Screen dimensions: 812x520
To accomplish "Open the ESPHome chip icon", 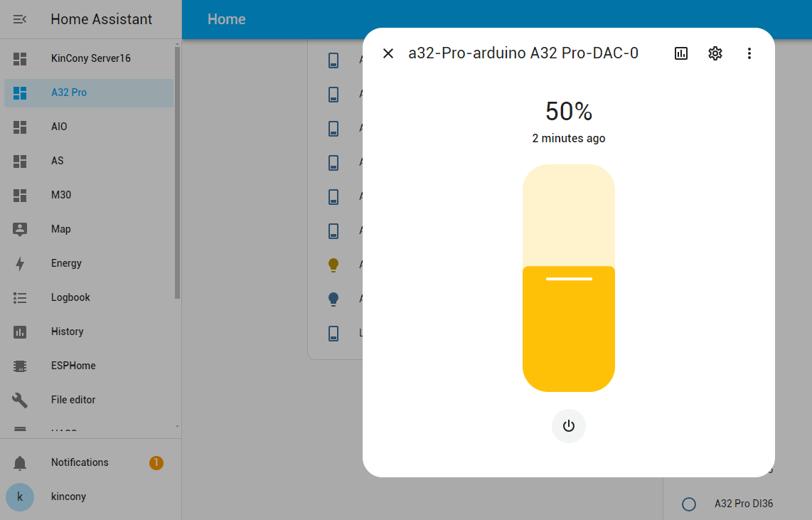I will (20, 366).
